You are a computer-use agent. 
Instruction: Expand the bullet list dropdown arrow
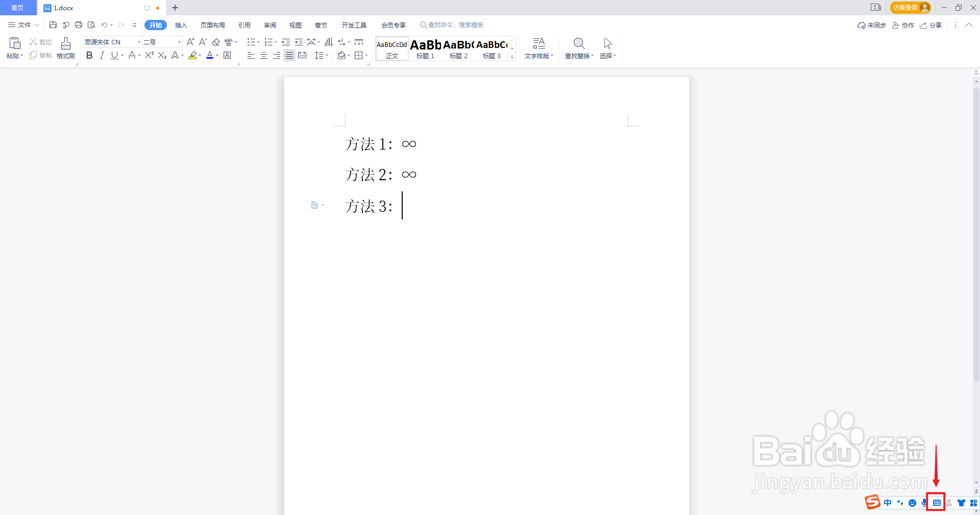[258, 42]
